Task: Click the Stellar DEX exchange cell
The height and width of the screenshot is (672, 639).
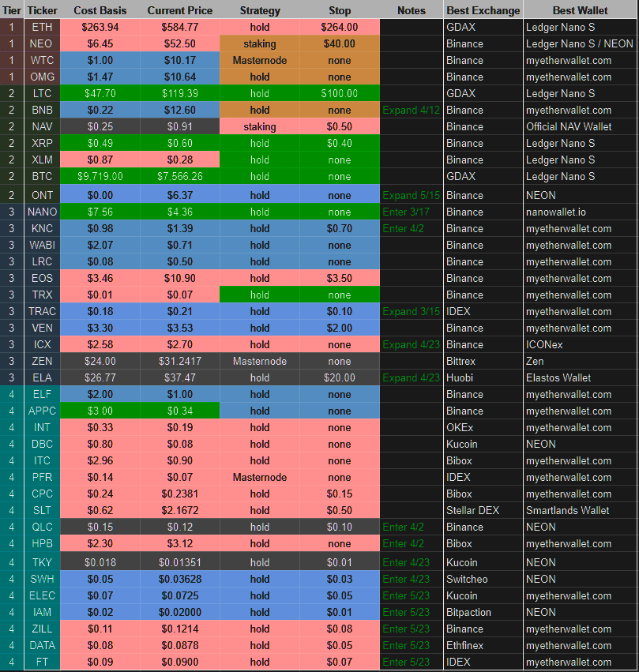Action: coord(483,510)
